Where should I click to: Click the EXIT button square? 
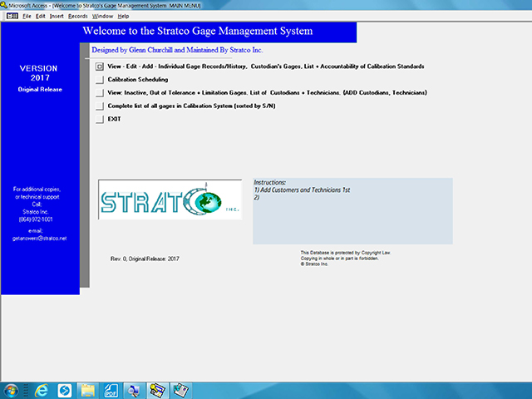pos(100,120)
